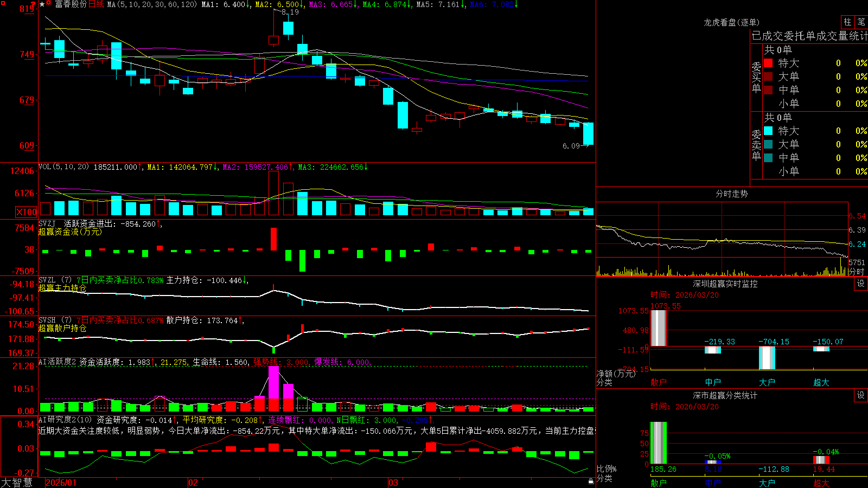The image size is (868, 488).
Task: Click the SVZJ indicator label
Action: (x=47, y=223)
